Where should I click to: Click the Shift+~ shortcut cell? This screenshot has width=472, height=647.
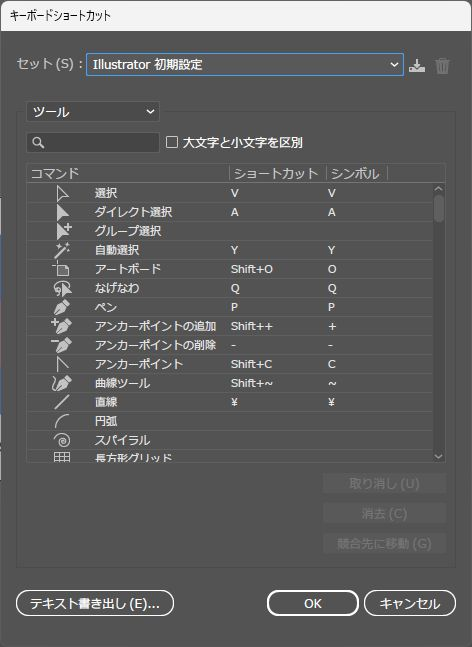click(252, 383)
